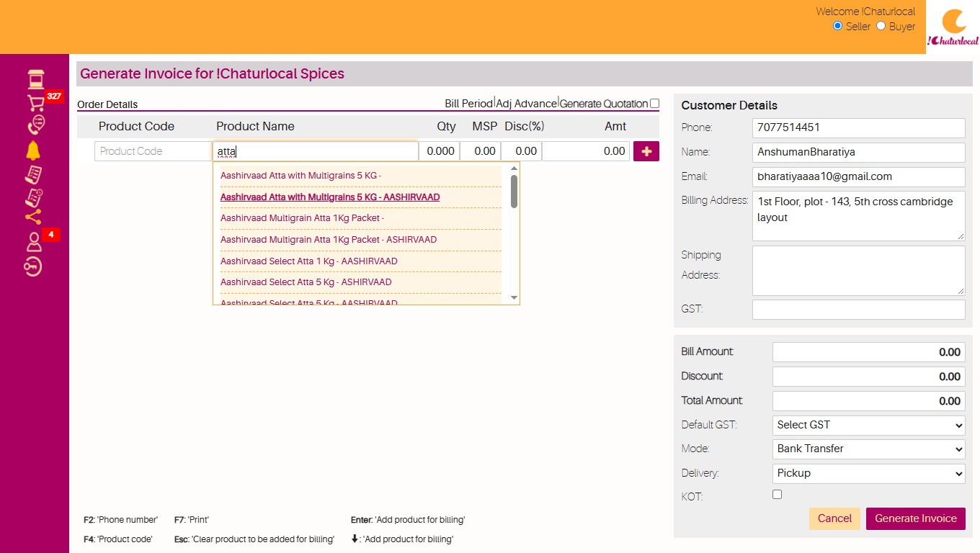980x553 pixels.
Task: Click the GST input field
Action: pyautogui.click(x=858, y=310)
